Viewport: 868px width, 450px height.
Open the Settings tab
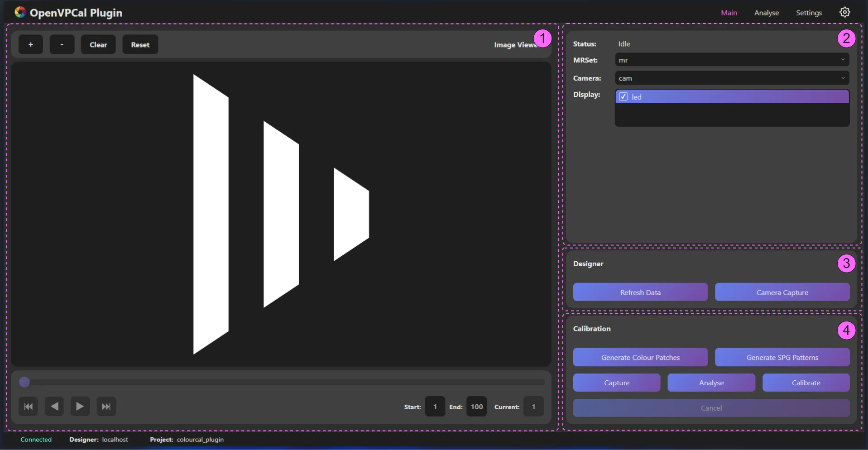tap(809, 13)
